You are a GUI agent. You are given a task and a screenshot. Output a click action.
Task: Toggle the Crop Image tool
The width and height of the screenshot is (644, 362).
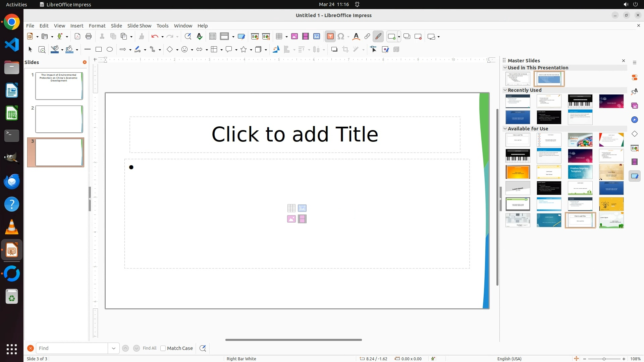click(345, 50)
